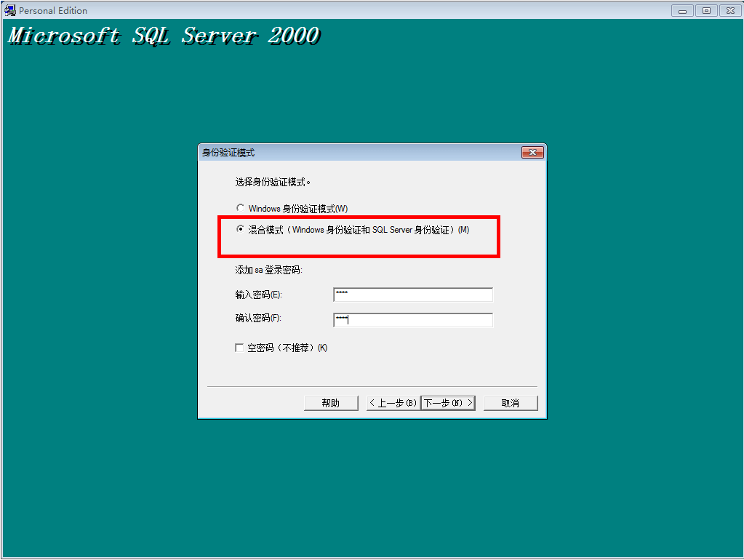Screen dimensions: 744x560
Task: Click the 下一步 button to continue
Action: coord(447,402)
